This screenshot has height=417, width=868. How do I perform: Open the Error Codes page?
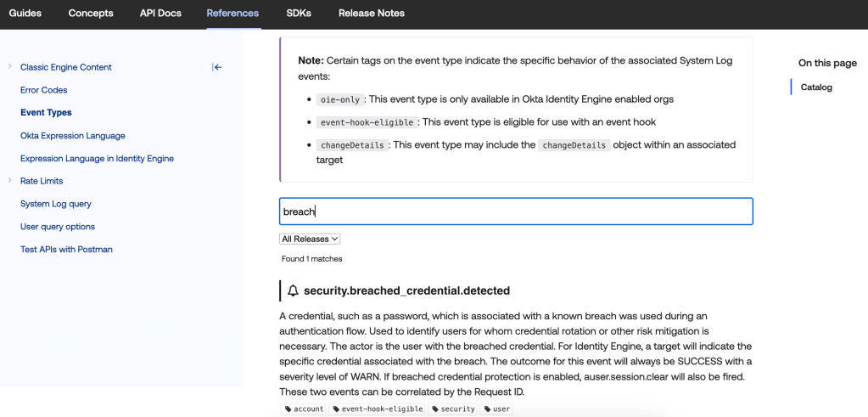click(44, 90)
